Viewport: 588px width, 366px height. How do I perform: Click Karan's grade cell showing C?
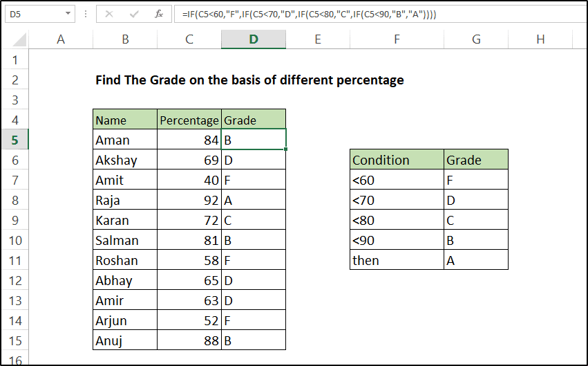pos(254,220)
